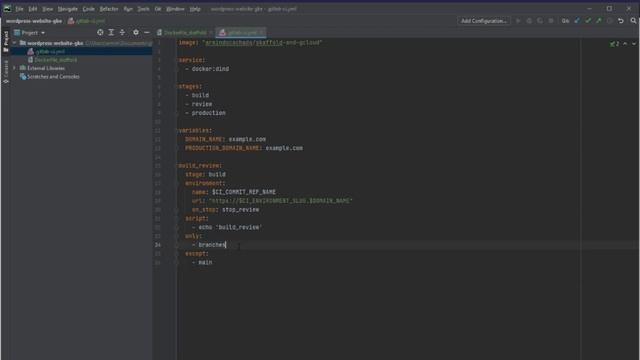
Task: Open the Help menu
Action: (x=195, y=9)
